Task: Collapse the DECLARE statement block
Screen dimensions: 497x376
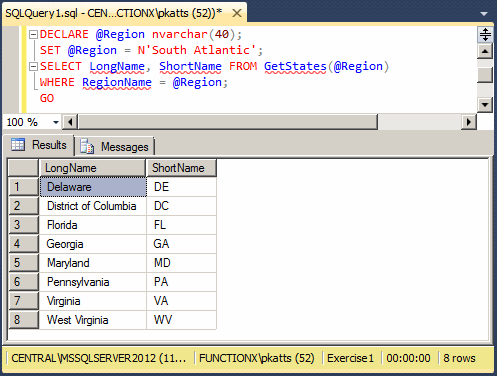Action: coord(33,35)
